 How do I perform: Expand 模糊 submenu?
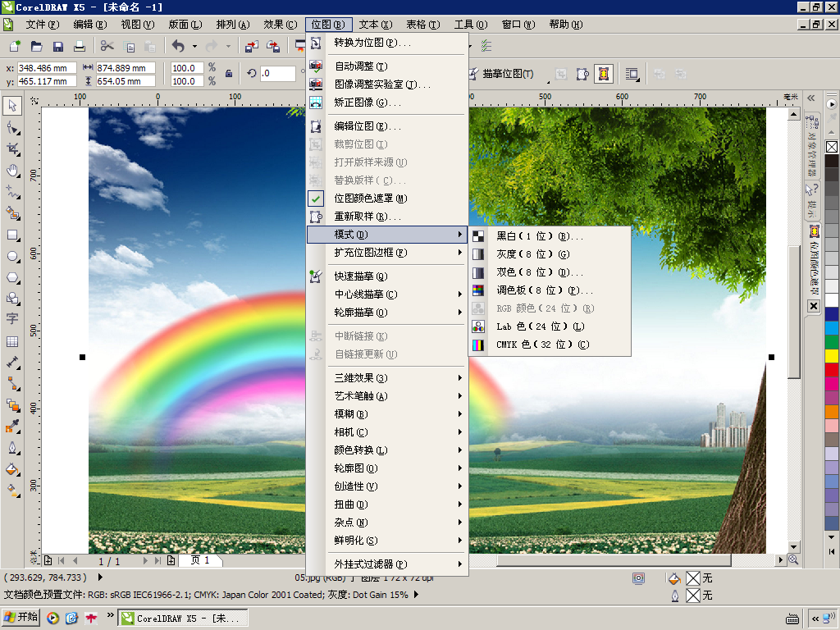tap(387, 414)
